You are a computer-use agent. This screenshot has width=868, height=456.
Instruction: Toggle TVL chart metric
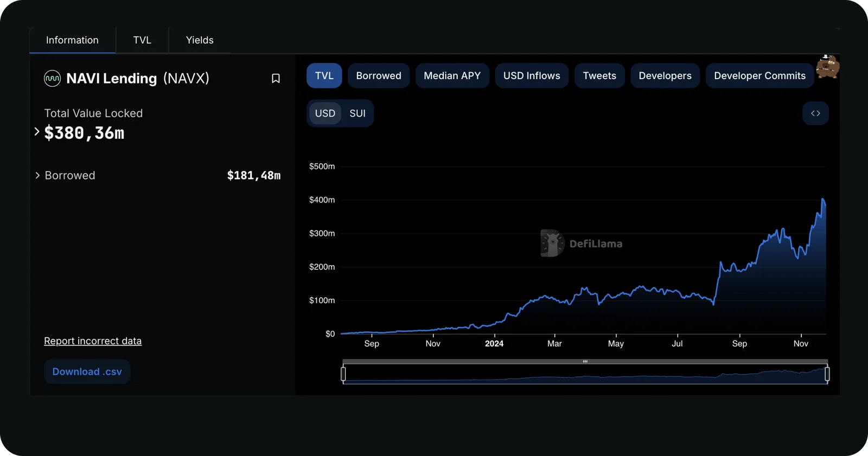[324, 76]
